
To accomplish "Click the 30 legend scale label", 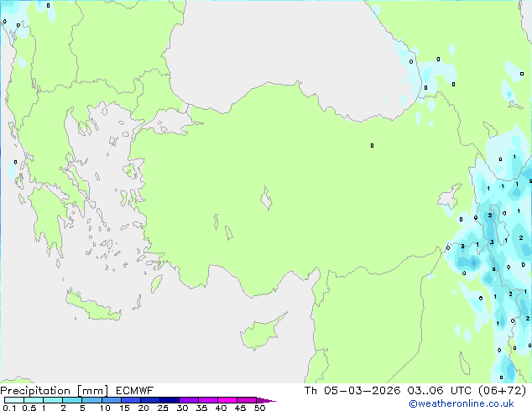I will click(182, 408).
